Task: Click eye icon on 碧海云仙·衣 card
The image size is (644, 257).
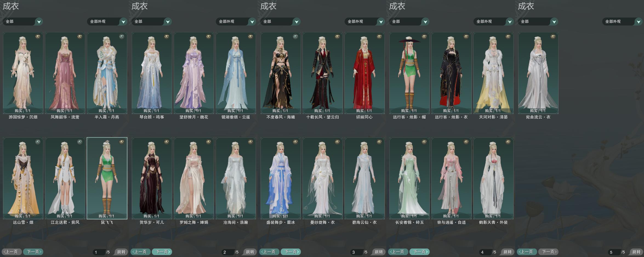Action: [x=379, y=142]
